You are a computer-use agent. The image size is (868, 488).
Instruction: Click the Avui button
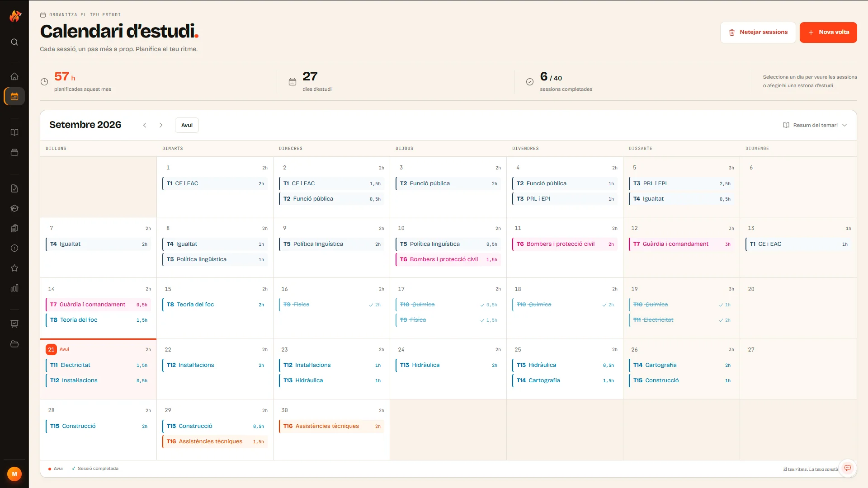(x=187, y=125)
